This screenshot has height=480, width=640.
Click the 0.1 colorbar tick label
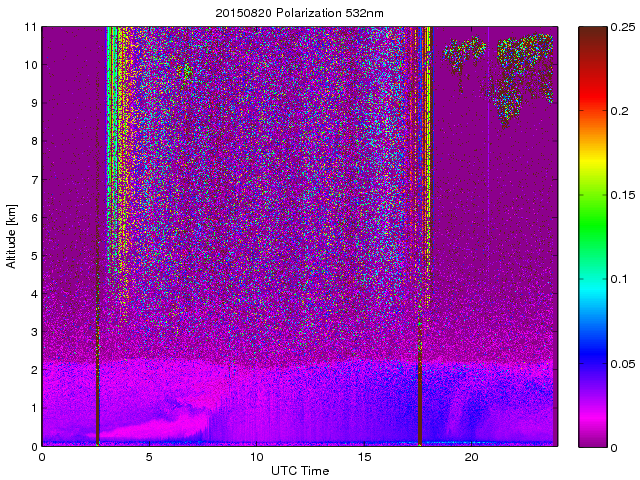(621, 279)
